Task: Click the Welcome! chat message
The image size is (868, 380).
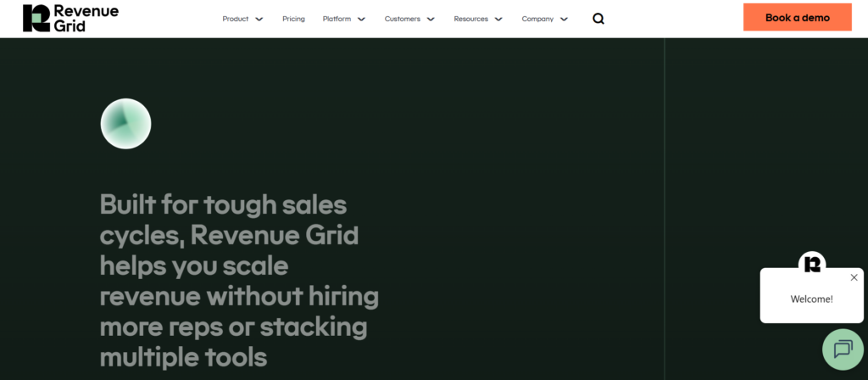Action: coord(811,299)
